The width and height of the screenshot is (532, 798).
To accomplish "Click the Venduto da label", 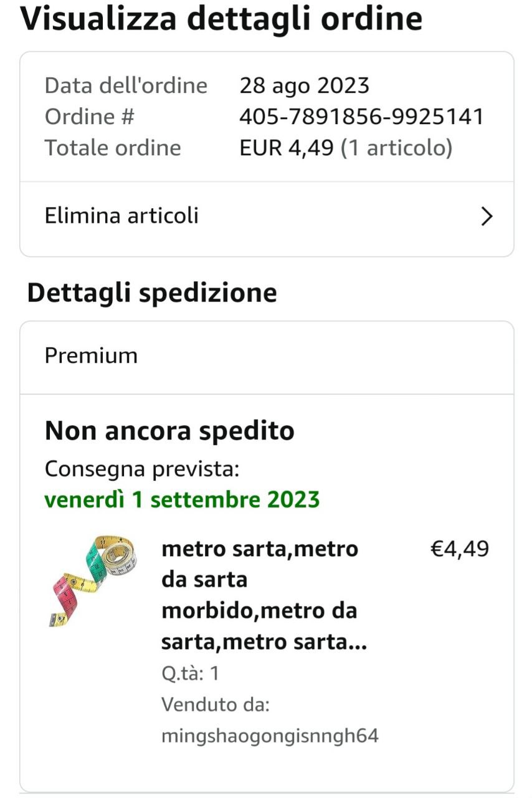I will coord(215,704).
